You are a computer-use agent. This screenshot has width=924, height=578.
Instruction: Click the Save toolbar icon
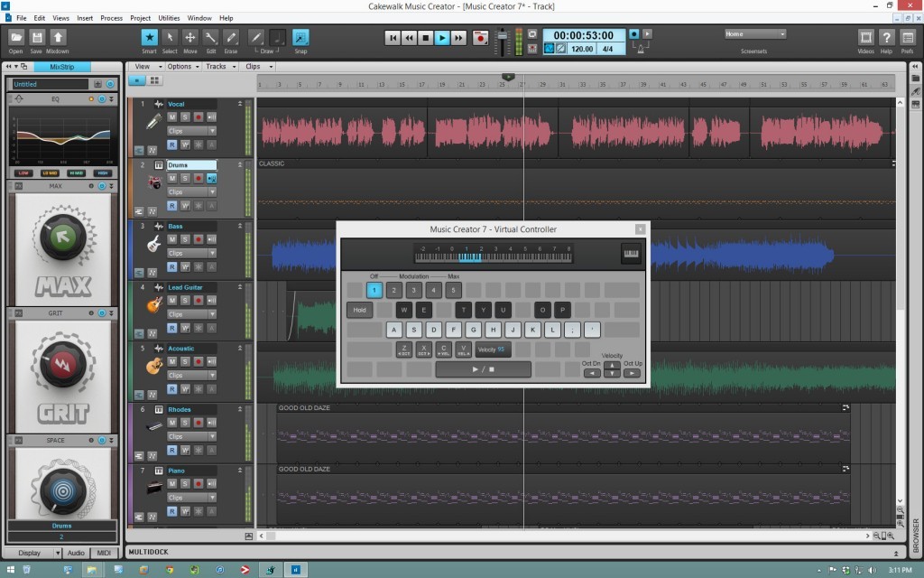[36, 38]
